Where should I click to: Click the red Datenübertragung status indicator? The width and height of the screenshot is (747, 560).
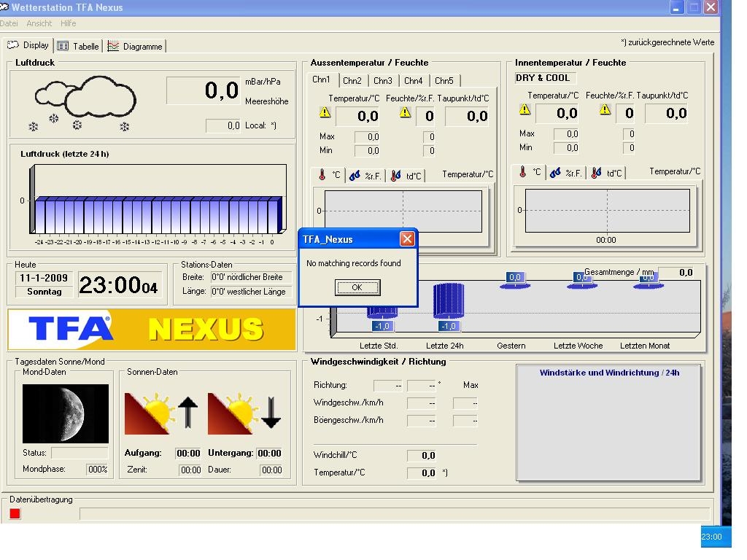click(x=15, y=514)
